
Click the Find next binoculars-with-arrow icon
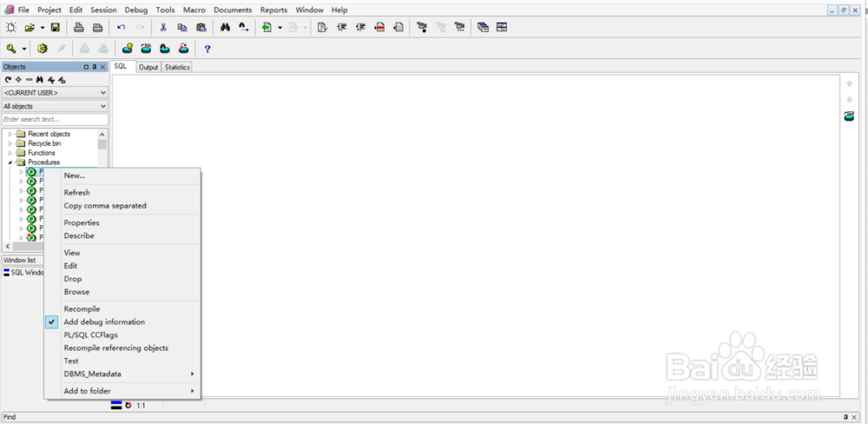point(244,27)
